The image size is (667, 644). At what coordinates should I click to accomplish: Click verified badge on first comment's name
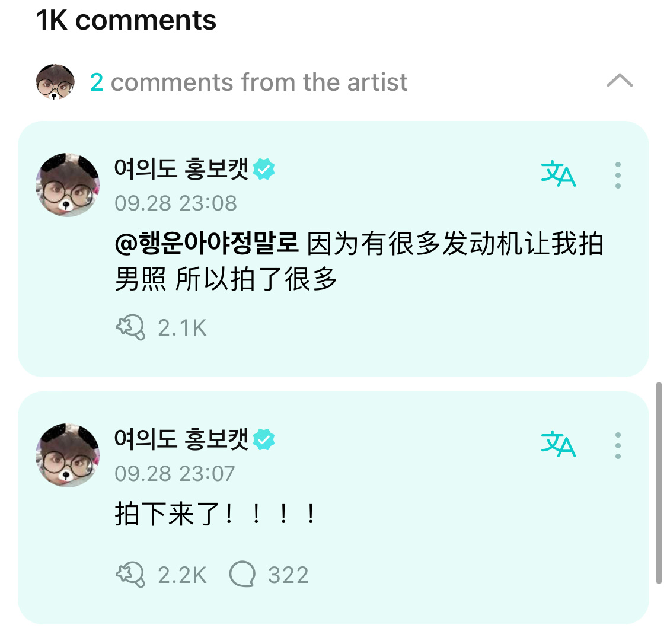point(264,169)
